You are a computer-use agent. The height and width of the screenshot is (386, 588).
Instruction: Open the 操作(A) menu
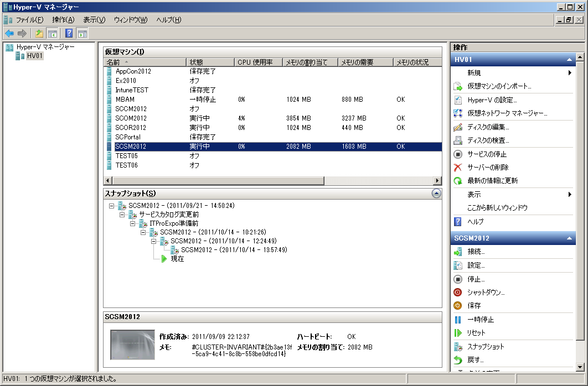(x=63, y=20)
